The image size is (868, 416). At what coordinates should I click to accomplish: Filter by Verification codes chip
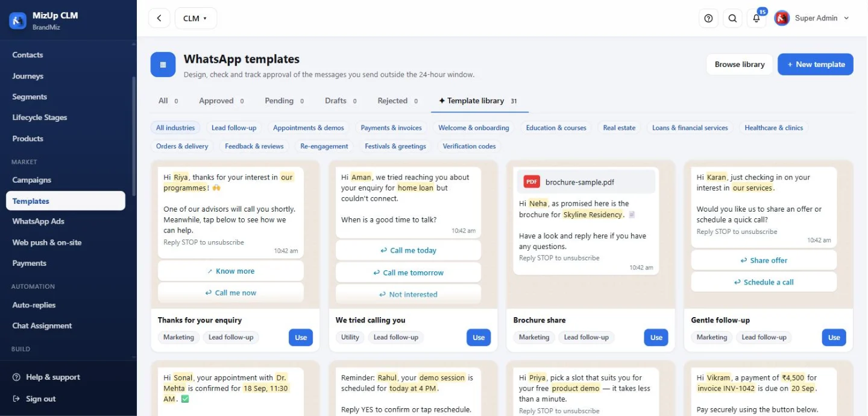pos(469,146)
